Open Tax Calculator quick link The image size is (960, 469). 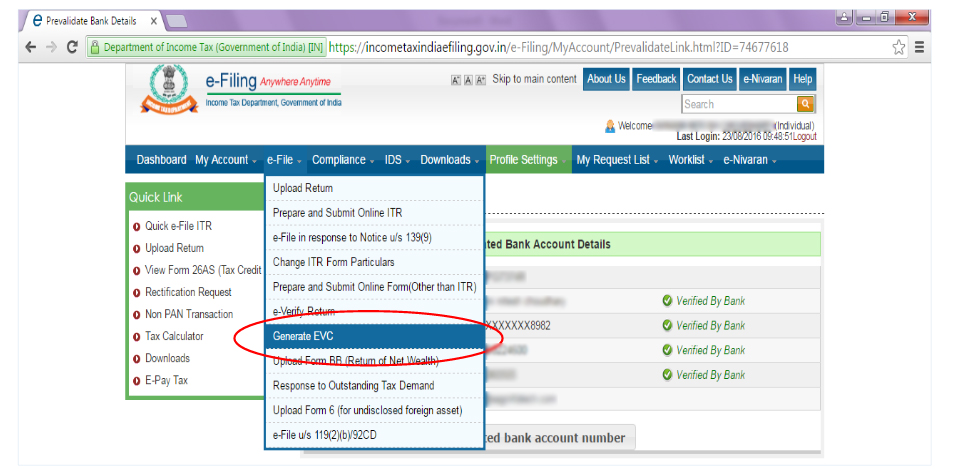point(174,336)
